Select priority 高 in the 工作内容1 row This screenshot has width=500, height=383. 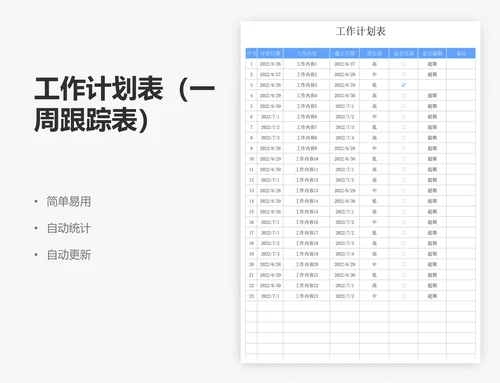(374, 64)
